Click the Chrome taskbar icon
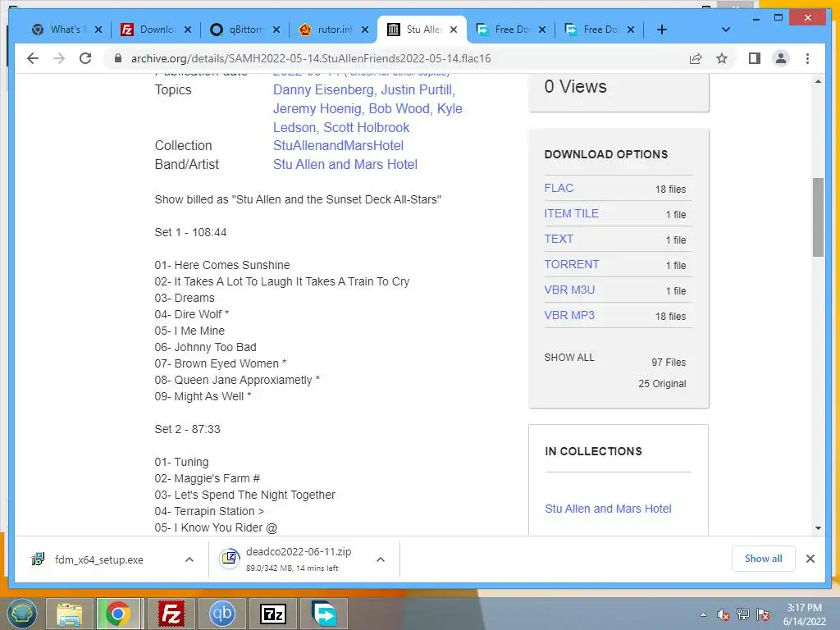This screenshot has height=630, width=840. pyautogui.click(x=118, y=614)
